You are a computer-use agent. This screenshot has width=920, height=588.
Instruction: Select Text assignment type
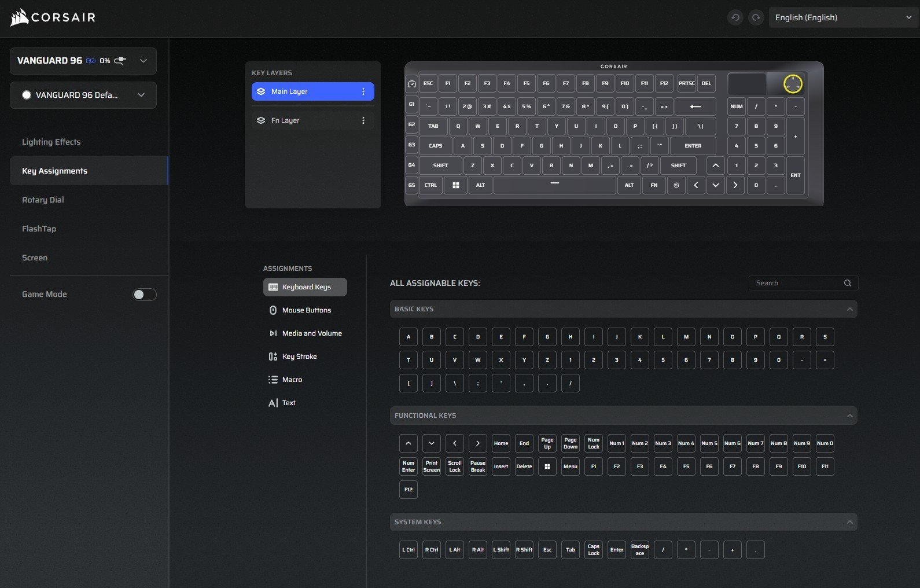[x=305, y=403]
